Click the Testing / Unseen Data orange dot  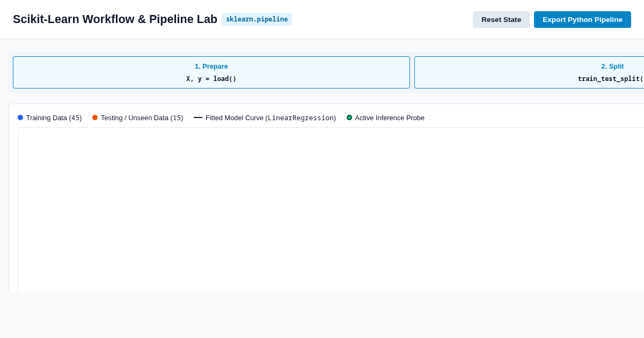(x=95, y=117)
